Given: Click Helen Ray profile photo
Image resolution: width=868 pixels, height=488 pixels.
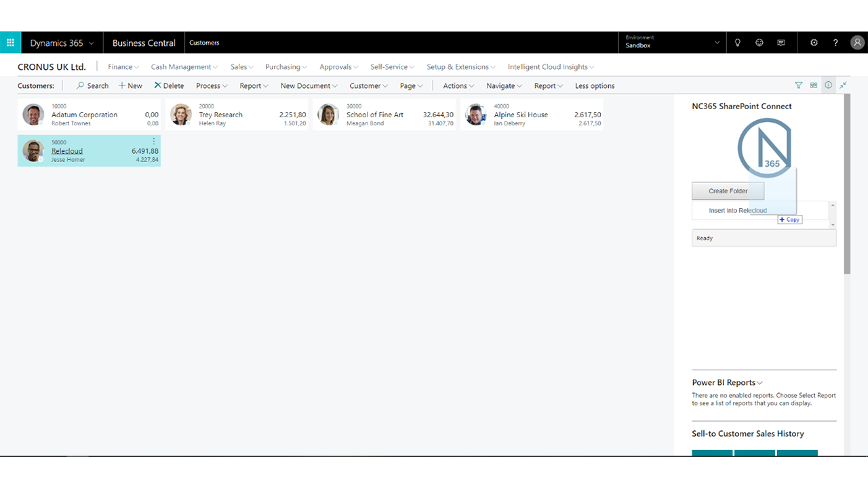Looking at the screenshot, I should pos(181,115).
